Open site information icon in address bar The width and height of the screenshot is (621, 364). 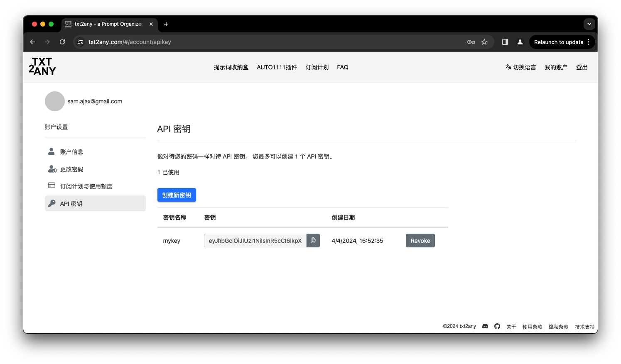(x=80, y=42)
